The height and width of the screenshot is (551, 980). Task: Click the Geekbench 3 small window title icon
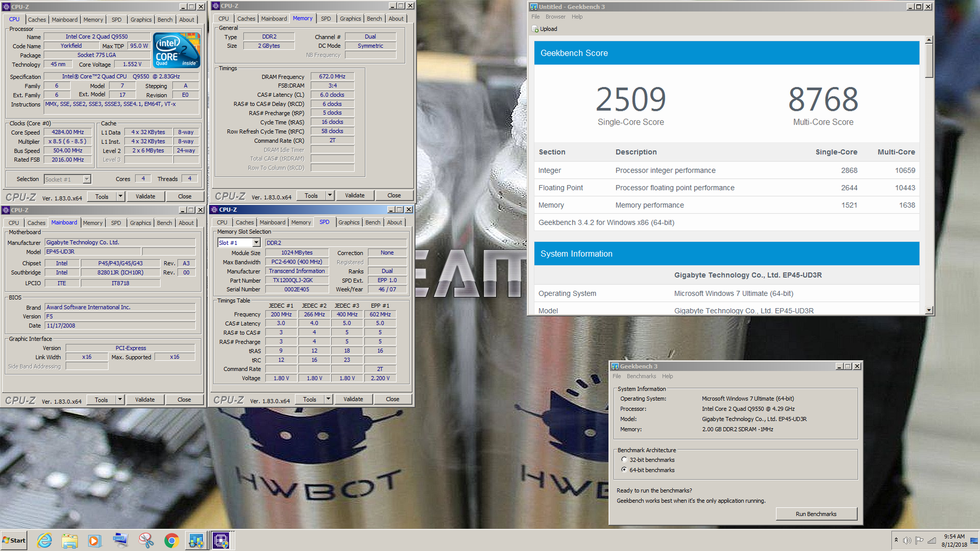pyautogui.click(x=615, y=366)
